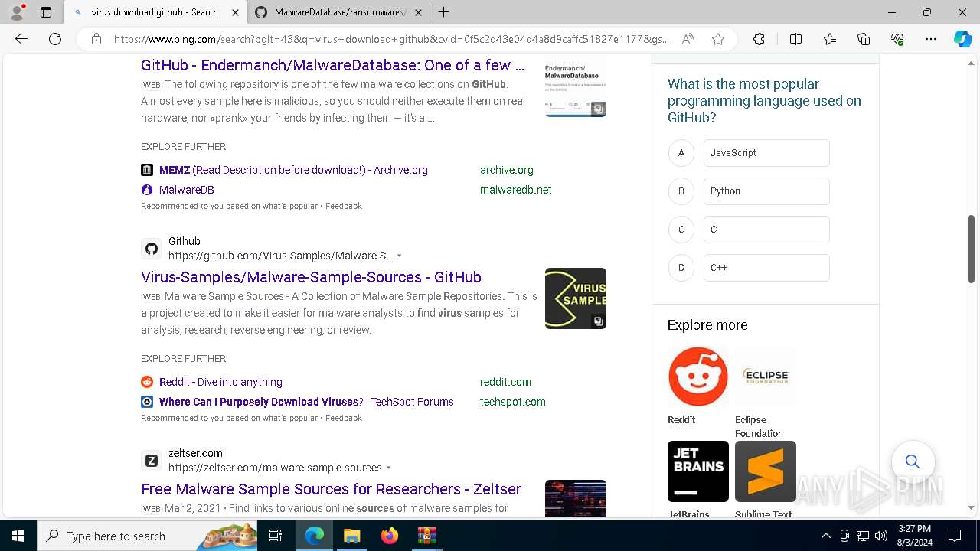
Task: Open the tab actions menu icon
Action: point(46,12)
